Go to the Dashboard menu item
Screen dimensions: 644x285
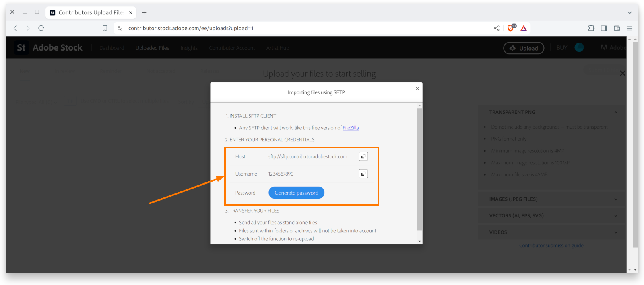coord(111,48)
